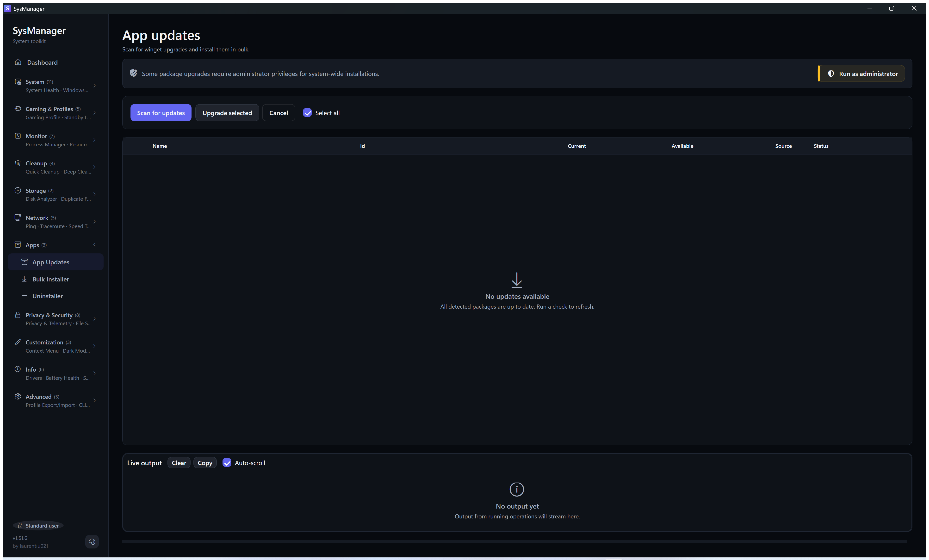Click the Network category icon

[18, 218]
